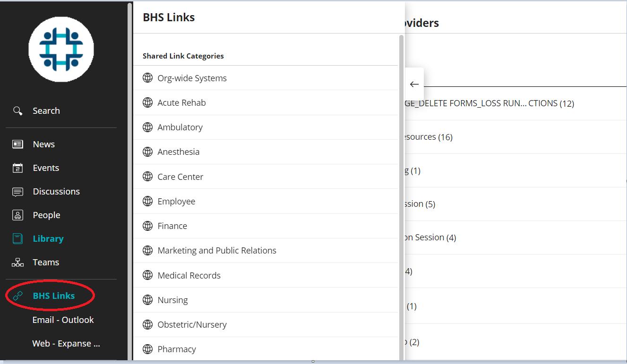The image size is (627, 364).
Task: Select Marketing and Public Relations category
Action: pyautogui.click(x=217, y=251)
